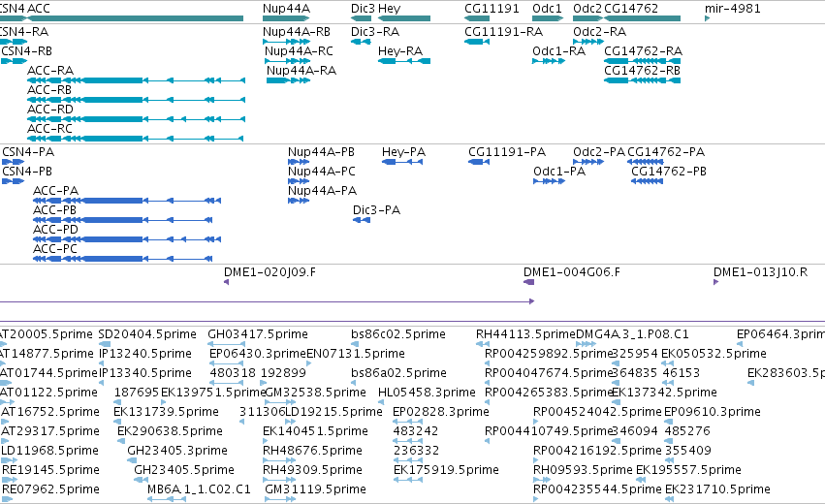Select the ACC-RA transcript label
This screenshot has height=504, width=825.
[50, 71]
